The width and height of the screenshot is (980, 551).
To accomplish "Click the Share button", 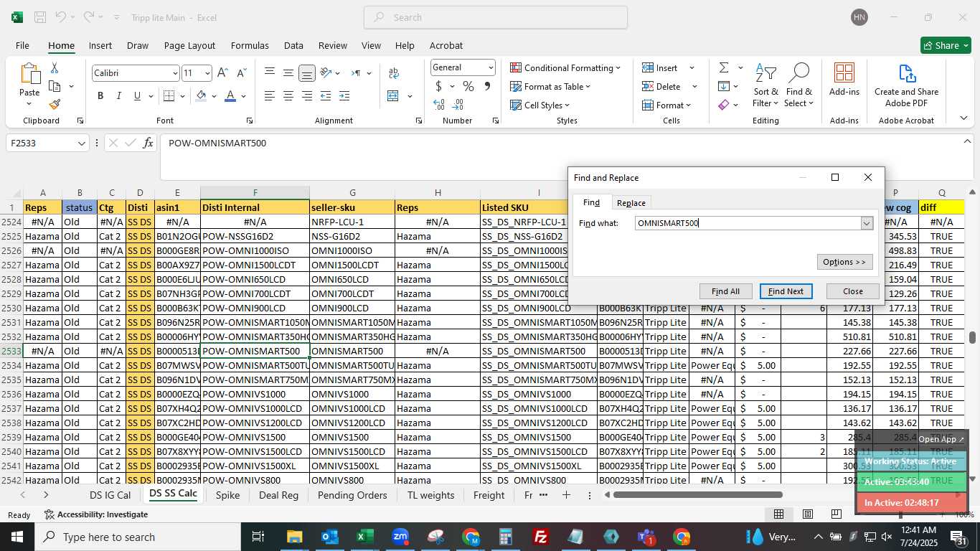I will [x=946, y=45].
